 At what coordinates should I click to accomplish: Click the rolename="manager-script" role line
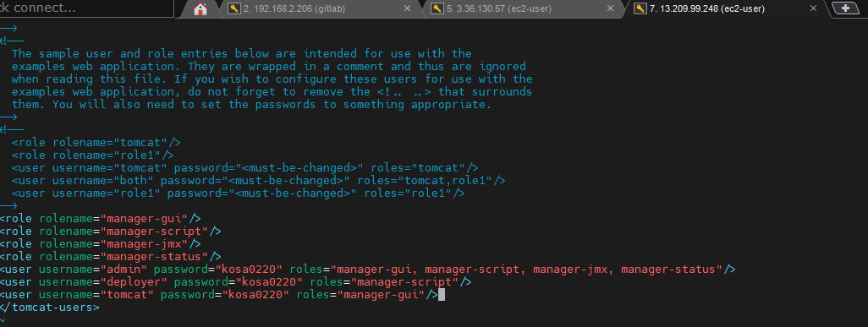coord(111,231)
